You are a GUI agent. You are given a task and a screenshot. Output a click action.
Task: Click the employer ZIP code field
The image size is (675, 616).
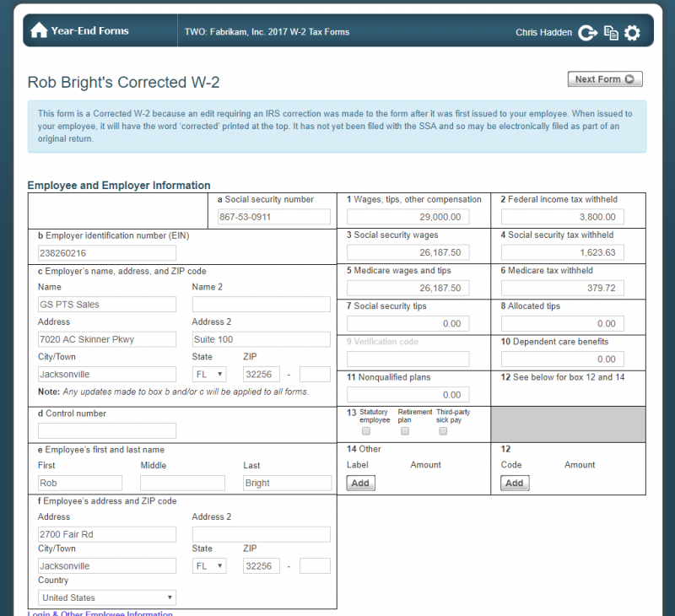point(262,374)
